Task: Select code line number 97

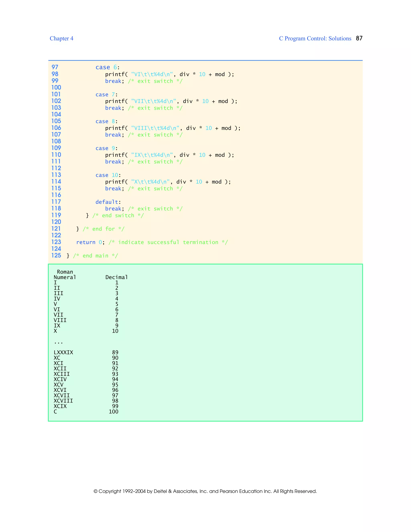Action: pyautogui.click(x=55, y=67)
